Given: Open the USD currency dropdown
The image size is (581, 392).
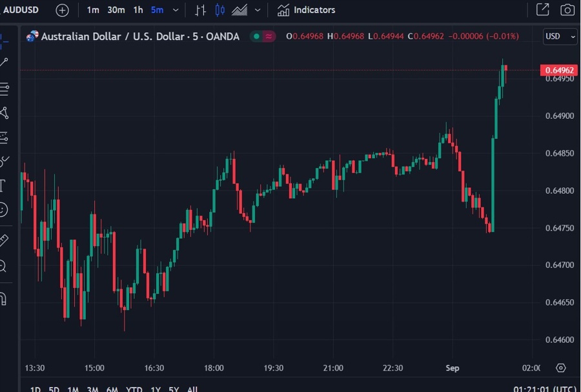Looking at the screenshot, I should tap(560, 36).
